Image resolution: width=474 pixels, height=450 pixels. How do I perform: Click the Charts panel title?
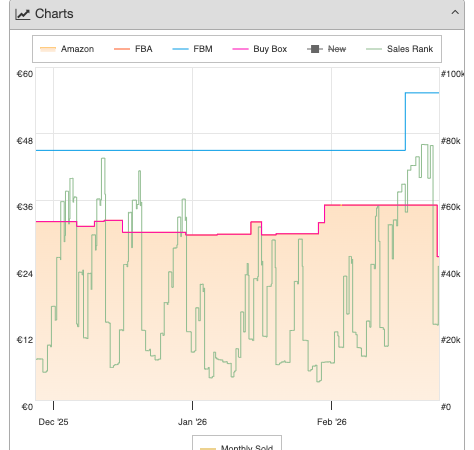(54, 14)
